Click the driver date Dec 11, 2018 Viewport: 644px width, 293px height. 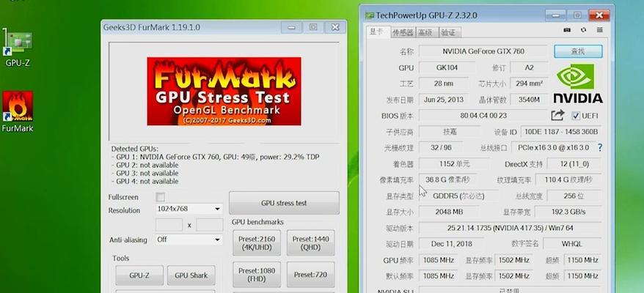[451, 244]
